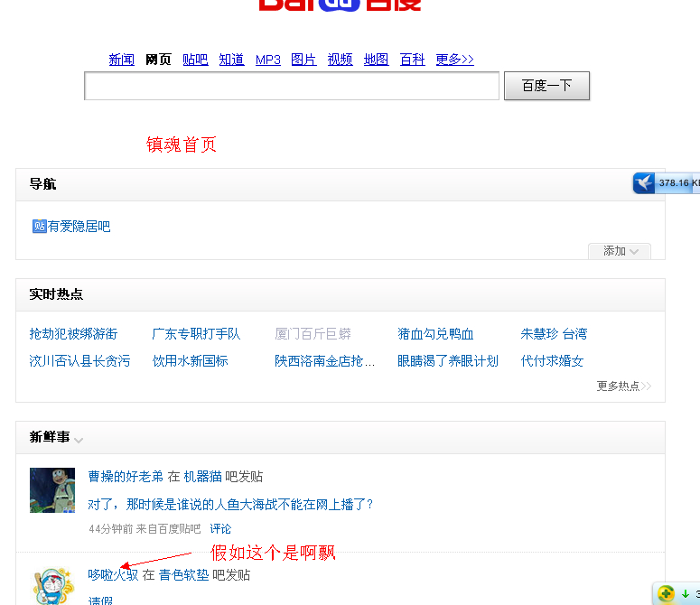Image resolution: width=700 pixels, height=605 pixels.
Task: Click the 导航 section header
Action: click(x=42, y=184)
